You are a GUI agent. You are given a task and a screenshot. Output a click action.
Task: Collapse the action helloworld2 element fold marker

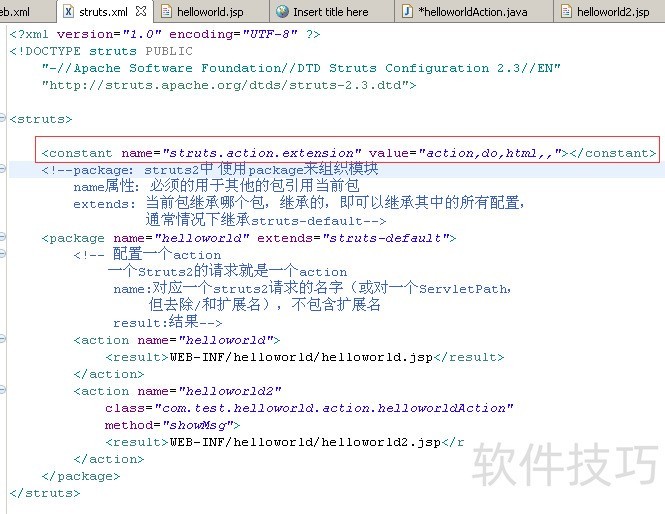tap(4, 391)
